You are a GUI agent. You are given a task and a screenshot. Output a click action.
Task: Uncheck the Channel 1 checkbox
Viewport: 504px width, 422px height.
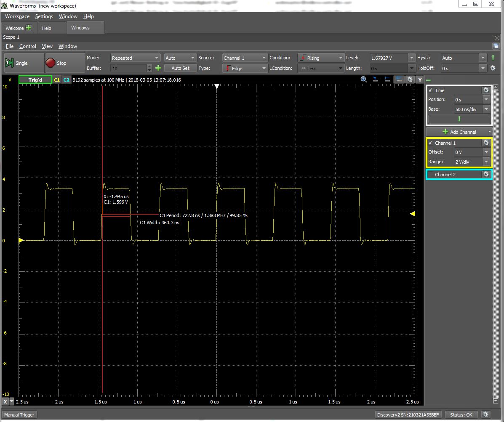(x=430, y=143)
